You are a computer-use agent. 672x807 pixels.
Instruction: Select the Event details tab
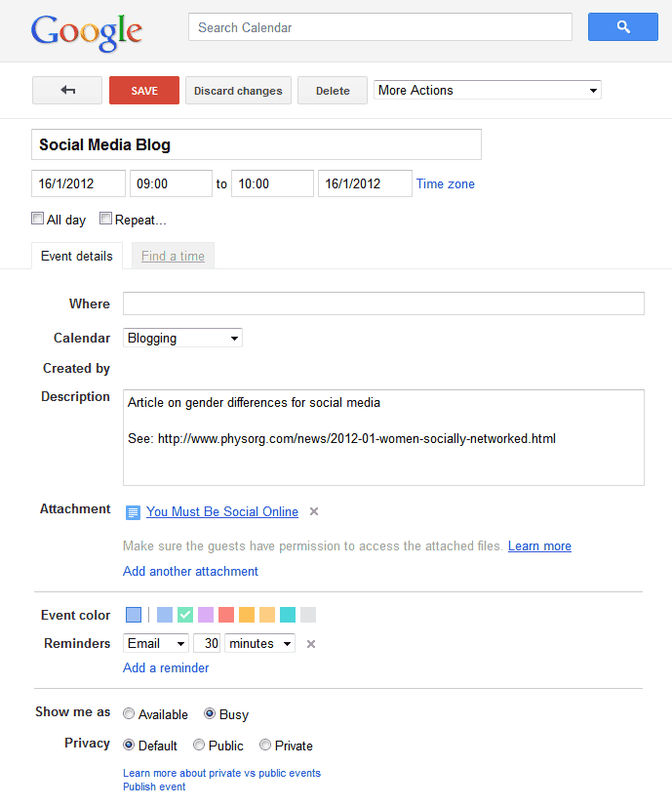77,256
